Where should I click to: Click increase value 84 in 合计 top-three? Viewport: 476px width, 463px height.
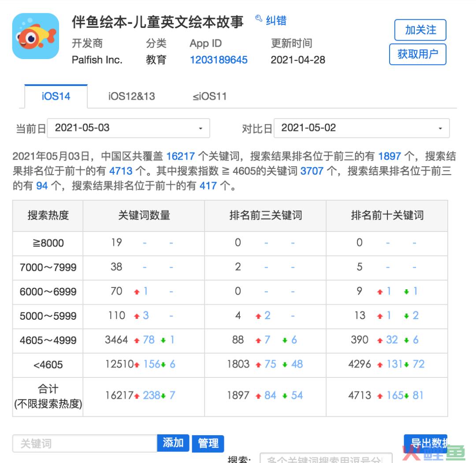coord(270,395)
